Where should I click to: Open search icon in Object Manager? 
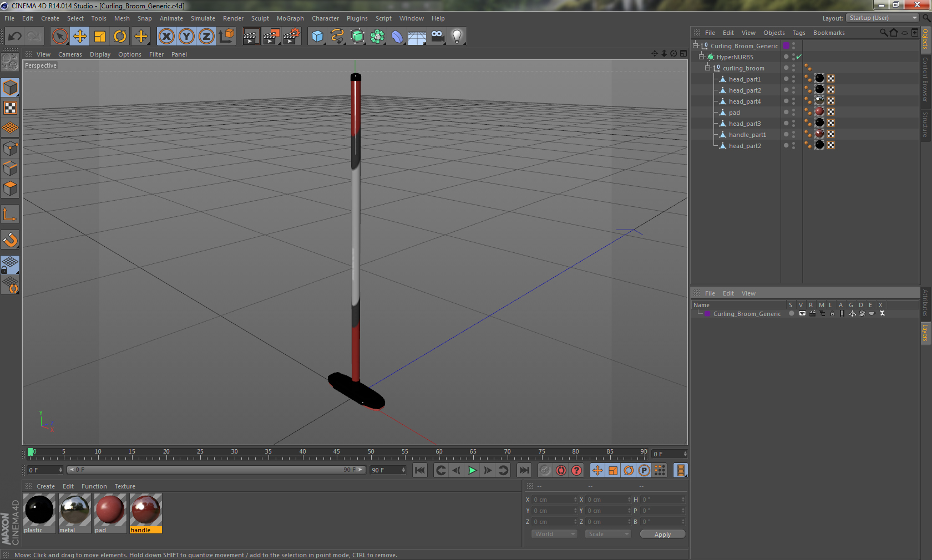coord(883,33)
